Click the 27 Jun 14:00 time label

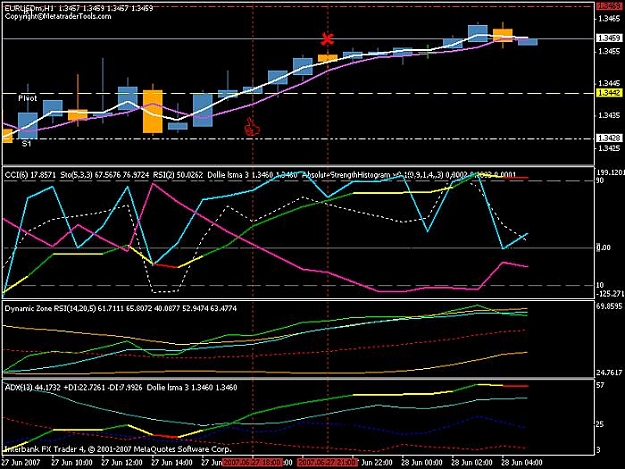point(172,463)
